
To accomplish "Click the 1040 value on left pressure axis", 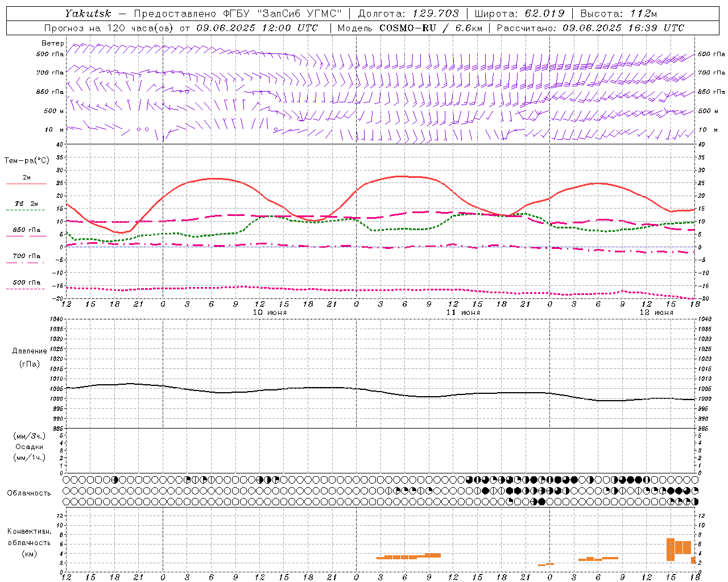I will click(57, 319).
